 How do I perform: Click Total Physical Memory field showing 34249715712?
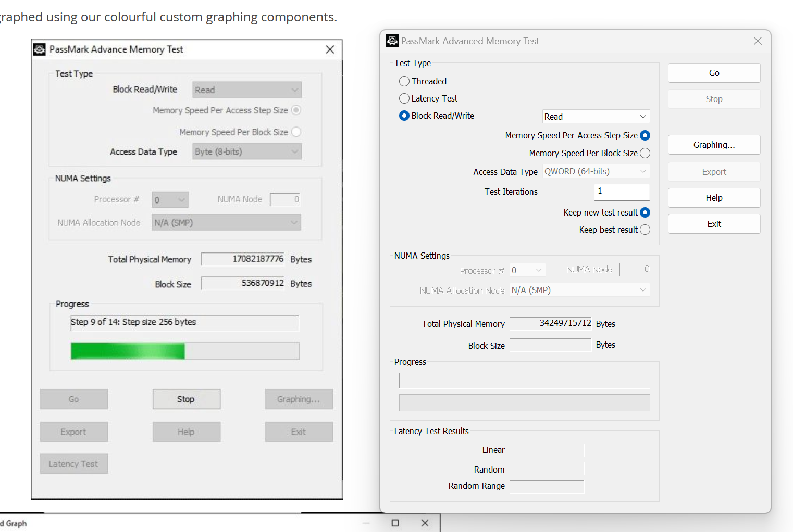551,323
